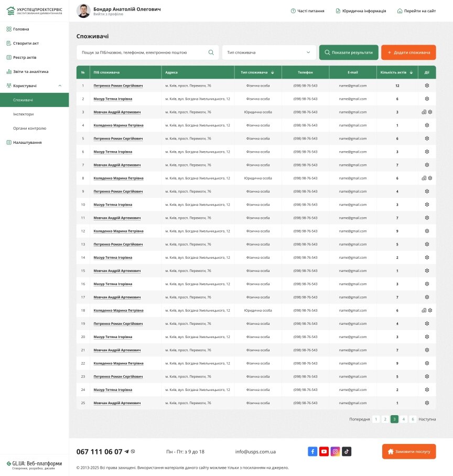Open Мовчан Андрій Артемович in row 3
The width and height of the screenshot is (453, 476).
click(x=117, y=112)
